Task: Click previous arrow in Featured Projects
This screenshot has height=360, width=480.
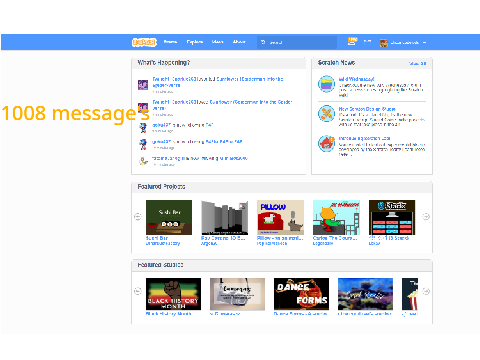Action: 138,217
